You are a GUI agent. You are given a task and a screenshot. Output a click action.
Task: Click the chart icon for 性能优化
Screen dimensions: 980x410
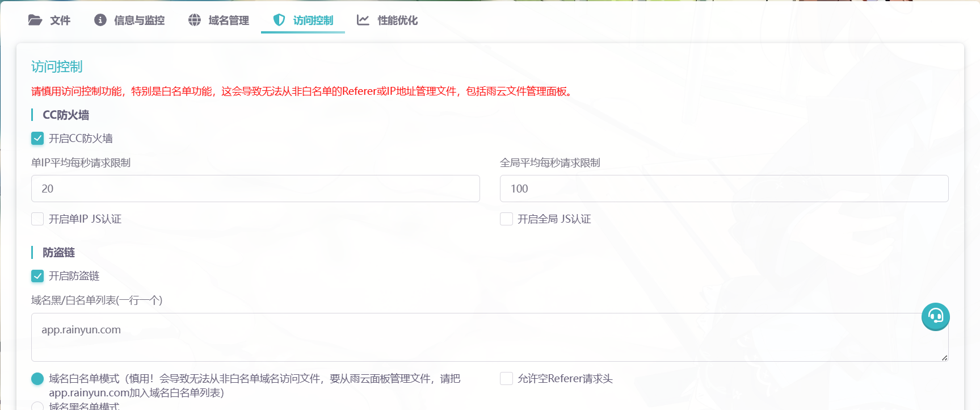363,20
